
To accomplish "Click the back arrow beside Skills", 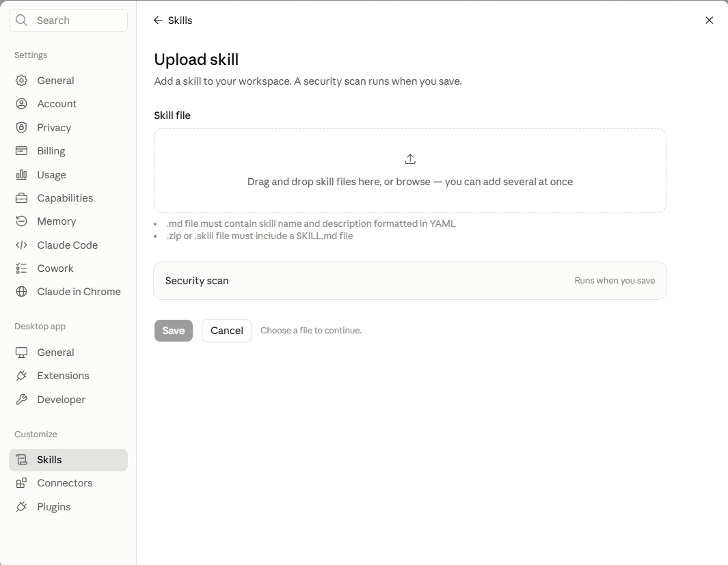I will pyautogui.click(x=159, y=20).
